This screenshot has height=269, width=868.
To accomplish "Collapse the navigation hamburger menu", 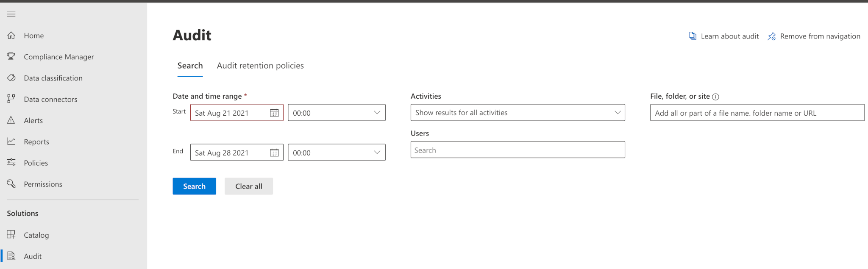I will click(x=11, y=14).
